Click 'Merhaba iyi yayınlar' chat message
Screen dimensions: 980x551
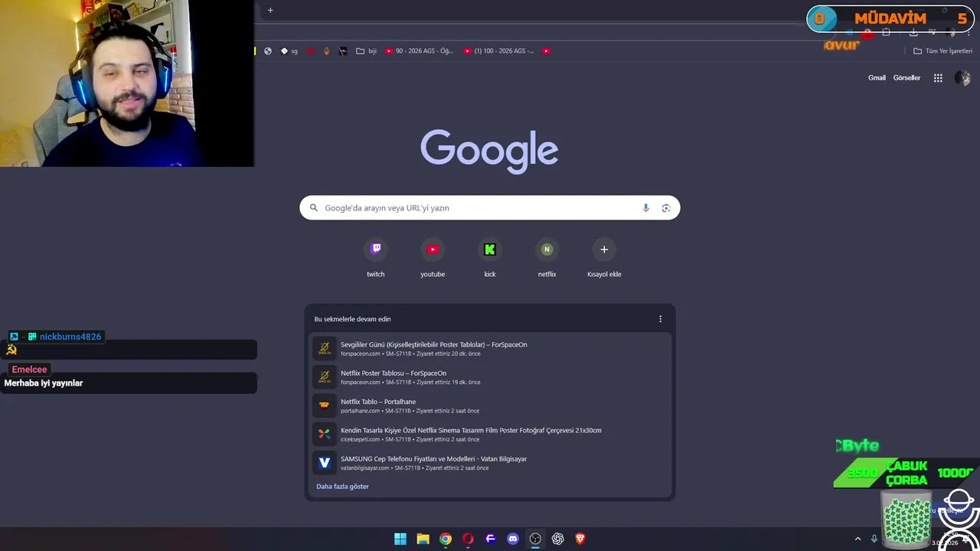(44, 383)
